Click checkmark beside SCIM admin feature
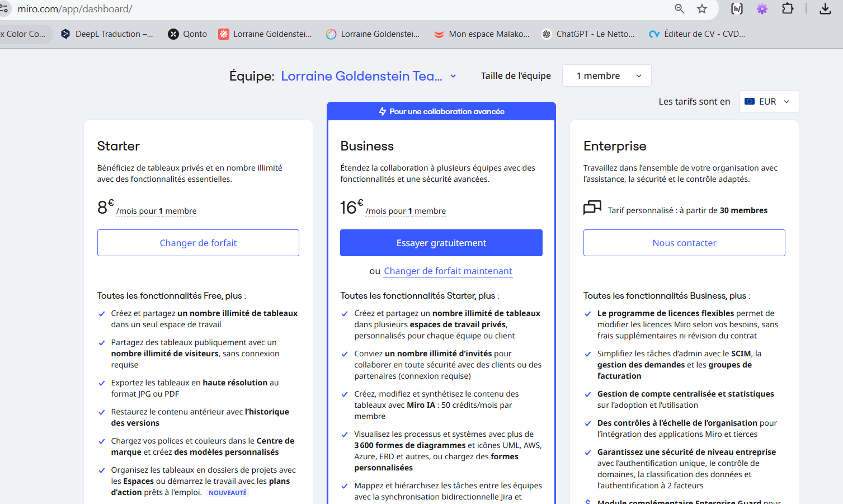 coord(588,354)
